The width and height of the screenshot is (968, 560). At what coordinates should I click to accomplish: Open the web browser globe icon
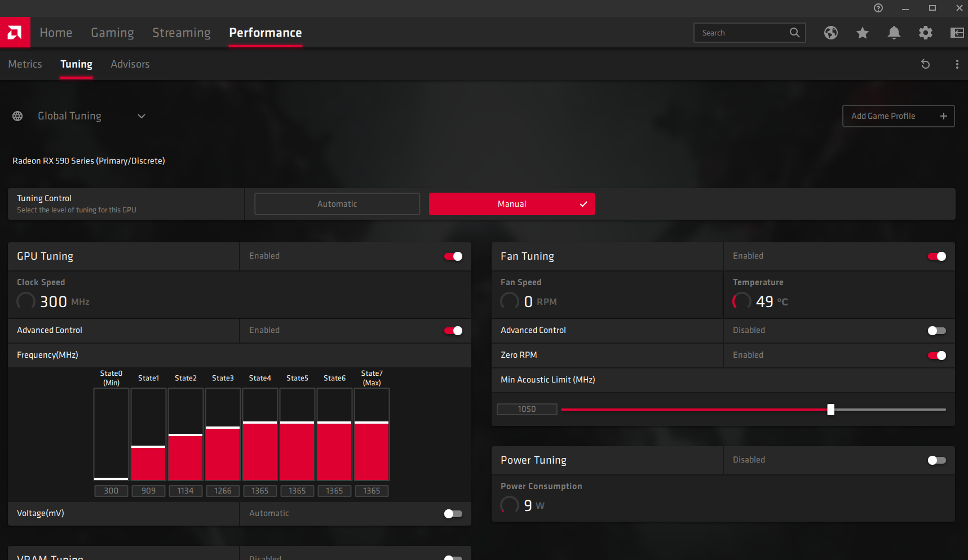(x=831, y=33)
